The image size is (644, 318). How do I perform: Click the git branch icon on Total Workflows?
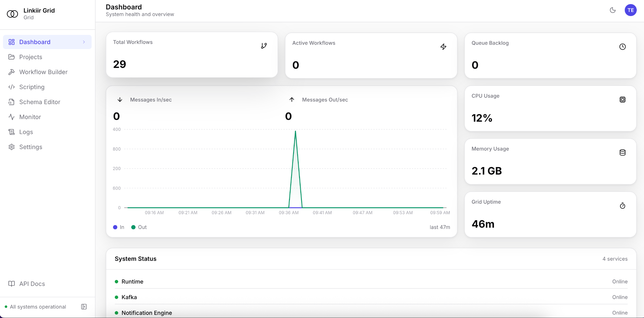[264, 46]
